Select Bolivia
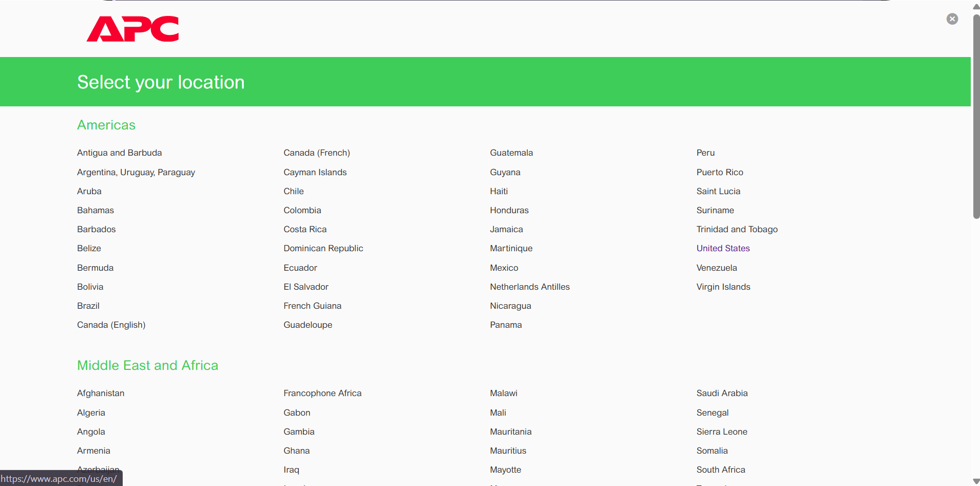Screen dimensions: 980x486 (90, 287)
